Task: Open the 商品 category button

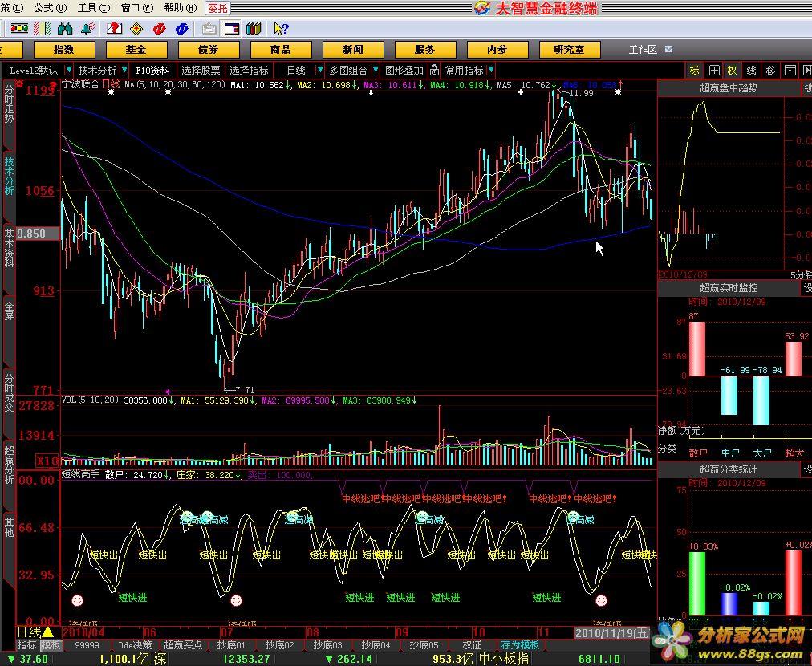Action: [x=281, y=50]
